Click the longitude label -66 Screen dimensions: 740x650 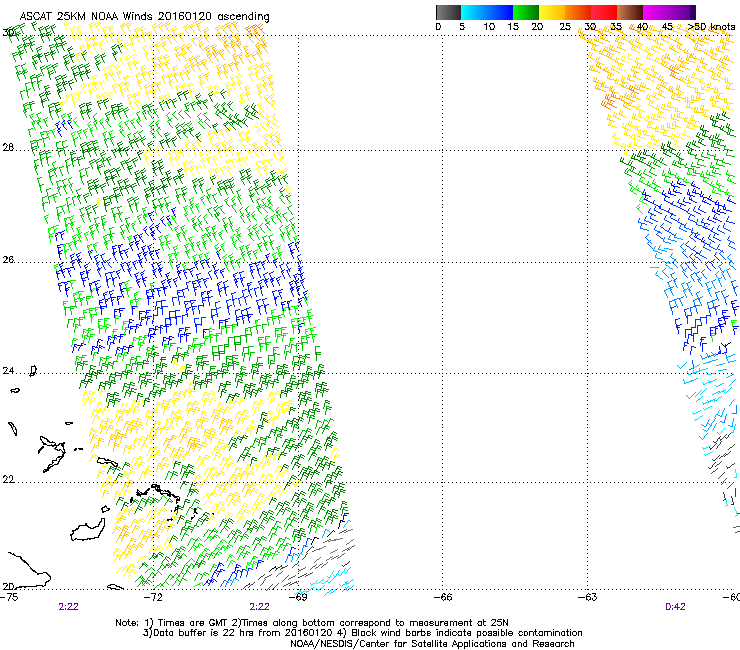[x=443, y=597]
